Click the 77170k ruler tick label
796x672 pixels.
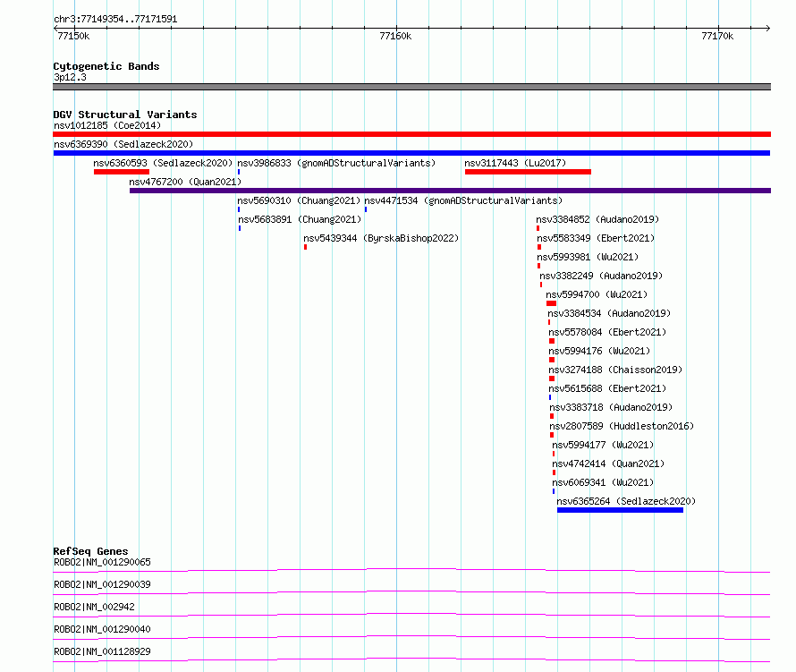coord(717,36)
